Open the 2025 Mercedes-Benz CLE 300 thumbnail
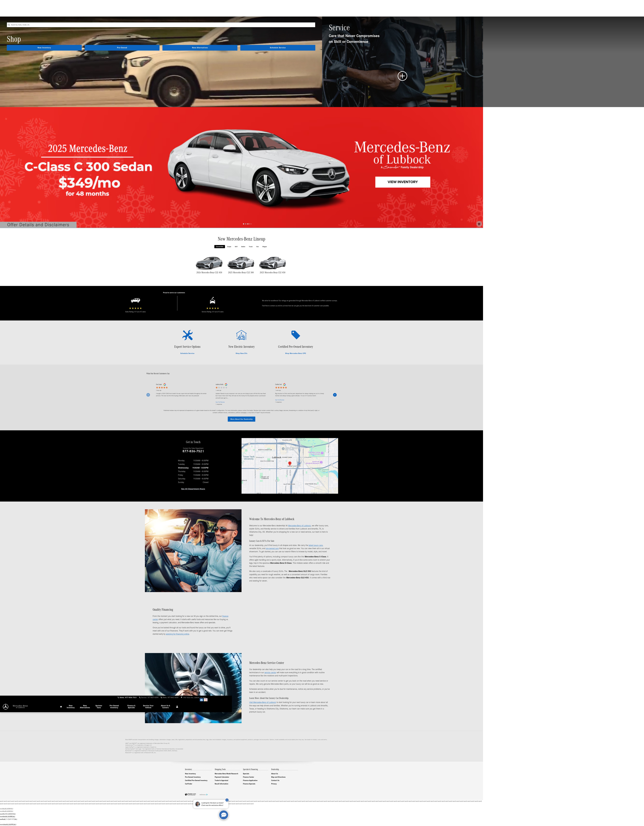 coord(241,263)
